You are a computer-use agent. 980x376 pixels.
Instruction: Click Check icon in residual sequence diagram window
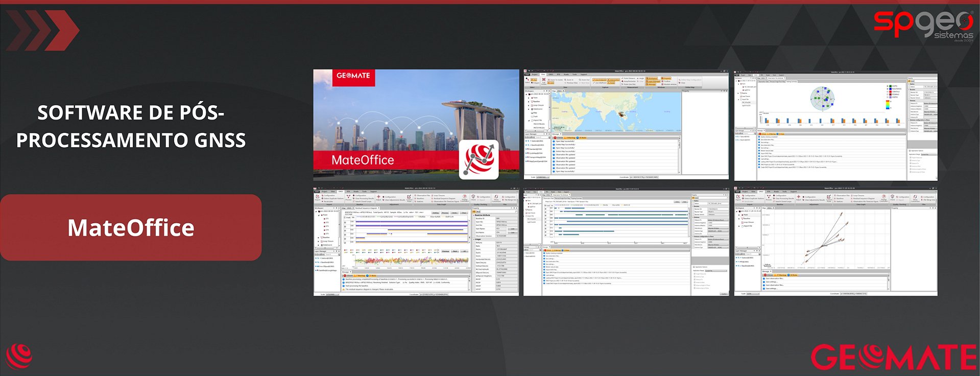pos(473,197)
